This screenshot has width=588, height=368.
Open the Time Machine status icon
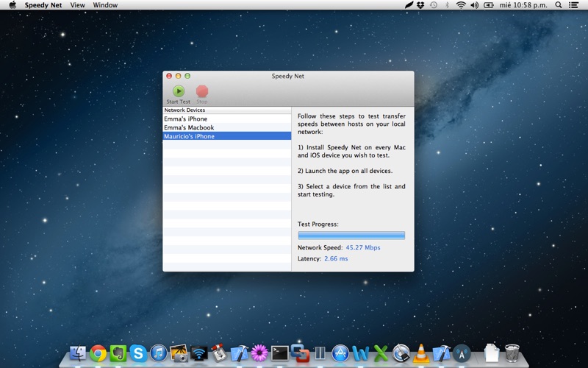coord(434,5)
